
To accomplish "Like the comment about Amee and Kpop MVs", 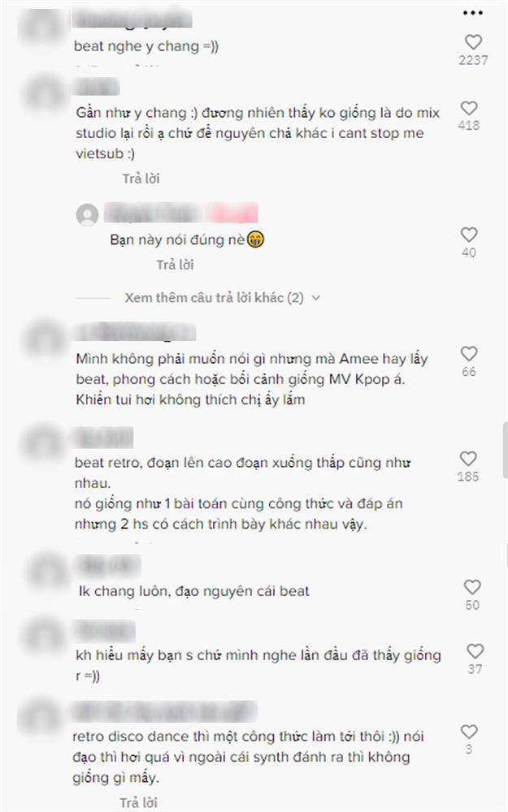I will click(469, 354).
